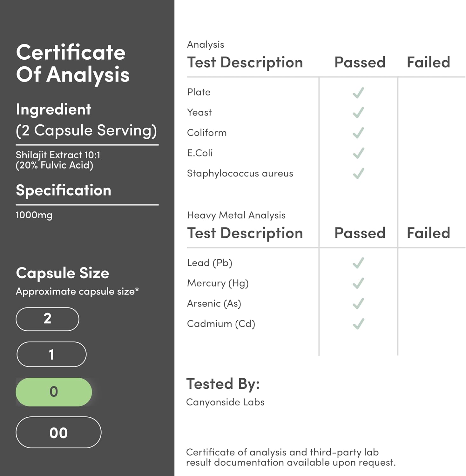Click the Analysis section label at top

click(206, 44)
